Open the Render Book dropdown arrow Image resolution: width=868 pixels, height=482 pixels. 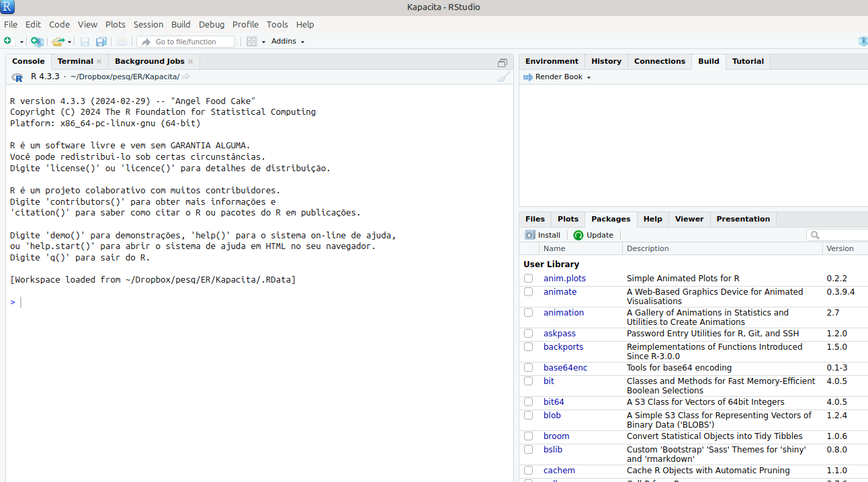tap(589, 78)
